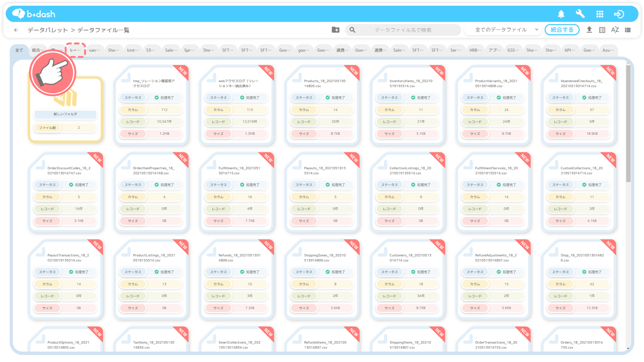Click the 10,547件 record count value
This screenshot has width=644, height=362.
[164, 122]
